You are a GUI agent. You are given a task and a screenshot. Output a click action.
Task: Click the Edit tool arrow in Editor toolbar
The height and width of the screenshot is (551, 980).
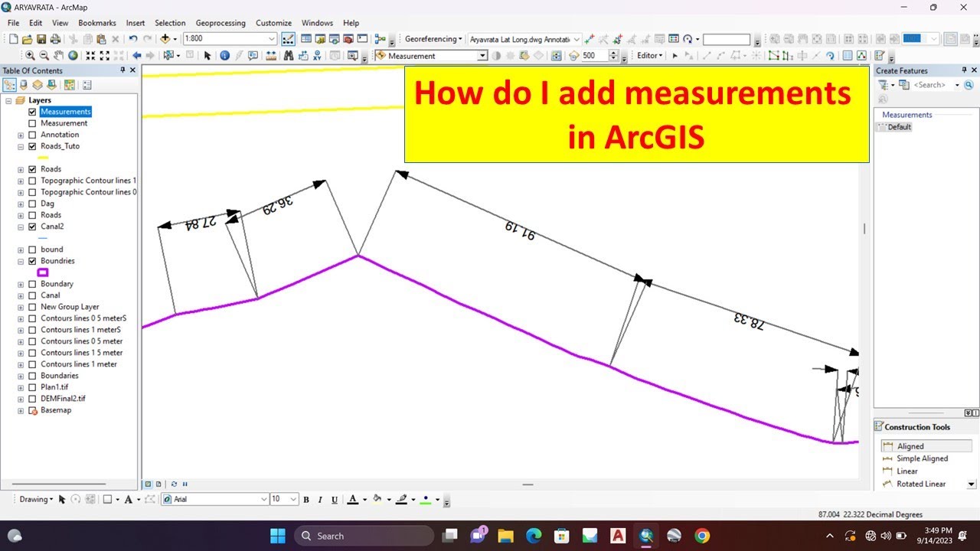(675, 56)
